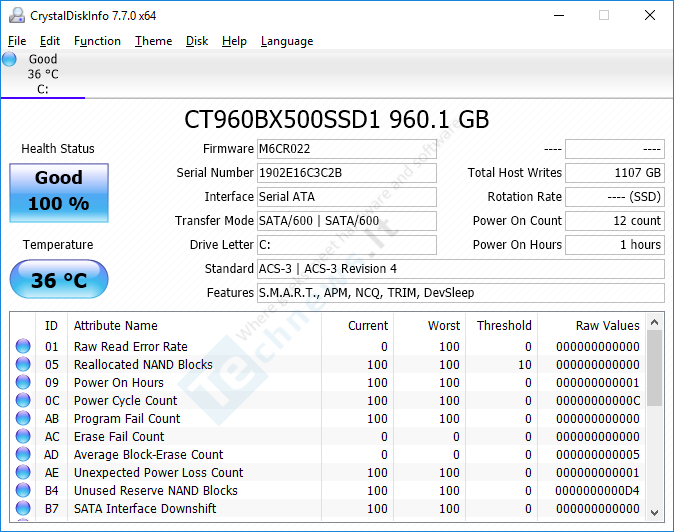Click the Rotation Rate value ---- (SSD)
Viewport: 674px width, 532px height.
click(615, 197)
